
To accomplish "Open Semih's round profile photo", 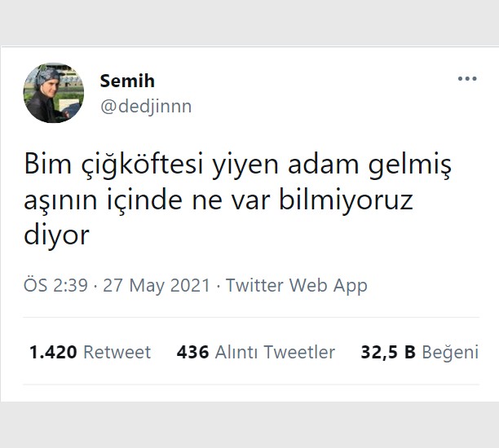I will point(54,93).
